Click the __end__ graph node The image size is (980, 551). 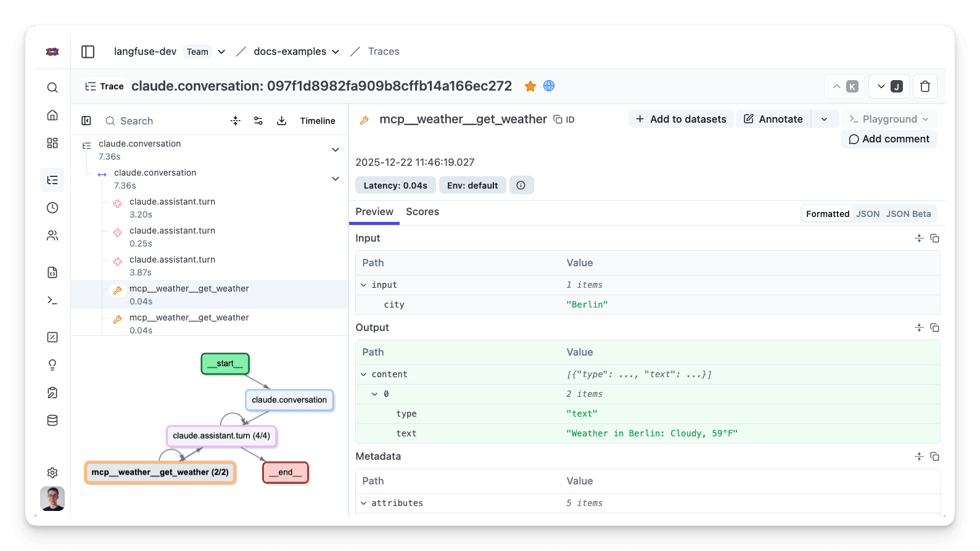[x=286, y=472]
